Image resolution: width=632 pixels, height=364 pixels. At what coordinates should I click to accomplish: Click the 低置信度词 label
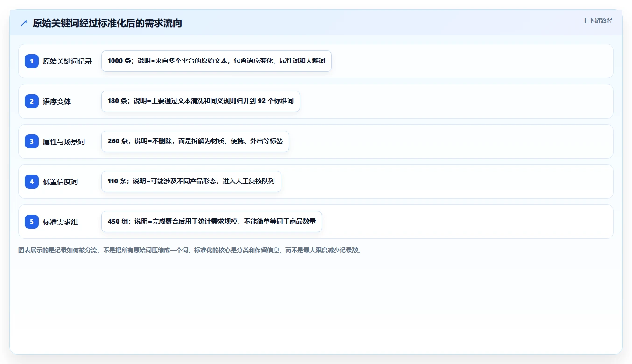pos(61,182)
